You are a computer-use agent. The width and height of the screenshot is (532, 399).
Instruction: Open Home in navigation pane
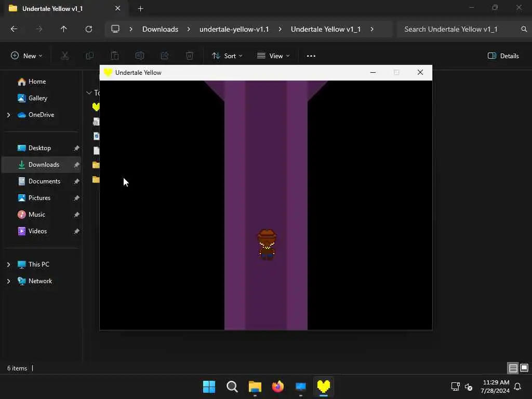tap(37, 82)
